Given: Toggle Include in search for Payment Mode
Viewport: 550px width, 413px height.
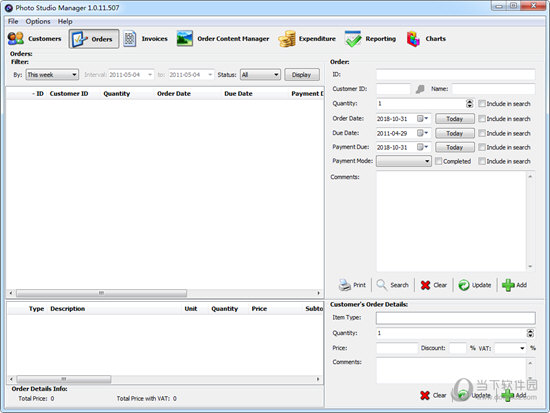Looking at the screenshot, I should 482,161.
